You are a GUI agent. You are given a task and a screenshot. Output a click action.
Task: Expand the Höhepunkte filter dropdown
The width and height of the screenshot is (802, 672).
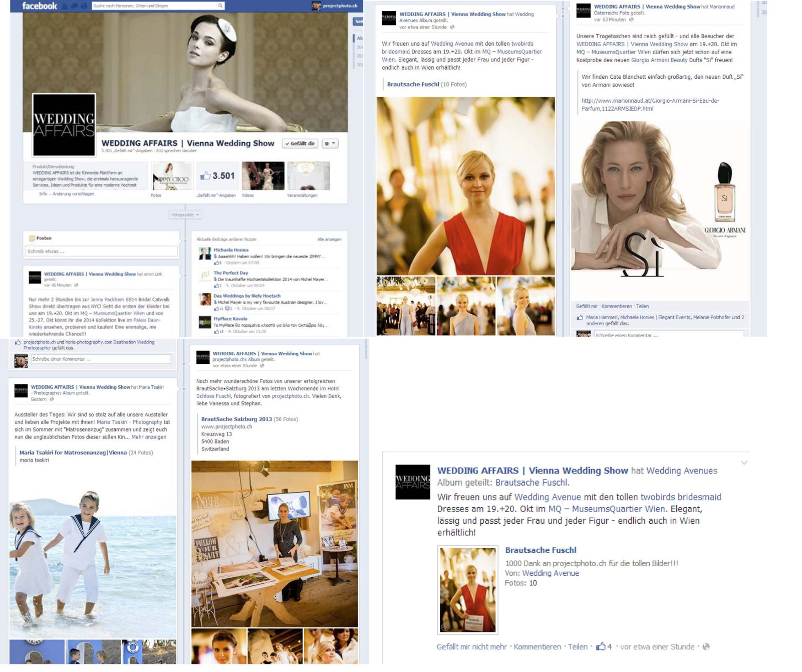coord(185,215)
